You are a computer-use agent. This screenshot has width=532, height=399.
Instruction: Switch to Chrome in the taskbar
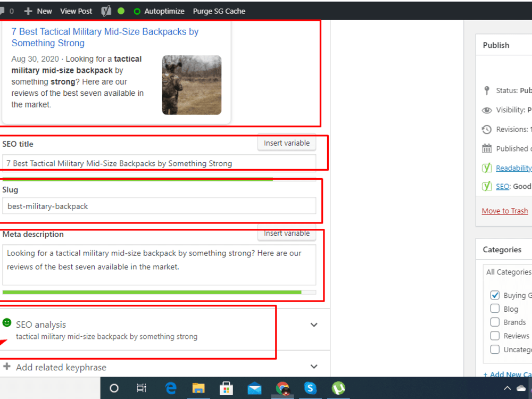tap(282, 388)
